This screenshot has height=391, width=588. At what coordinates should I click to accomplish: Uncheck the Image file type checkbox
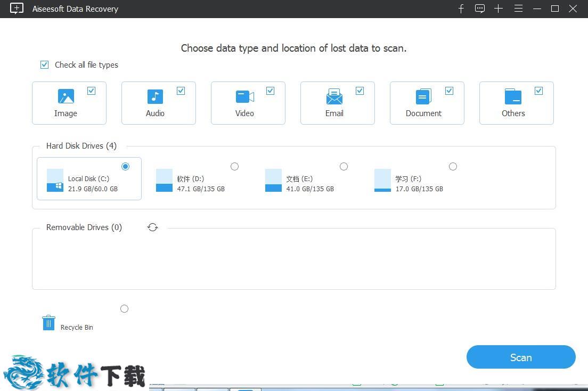(x=91, y=91)
